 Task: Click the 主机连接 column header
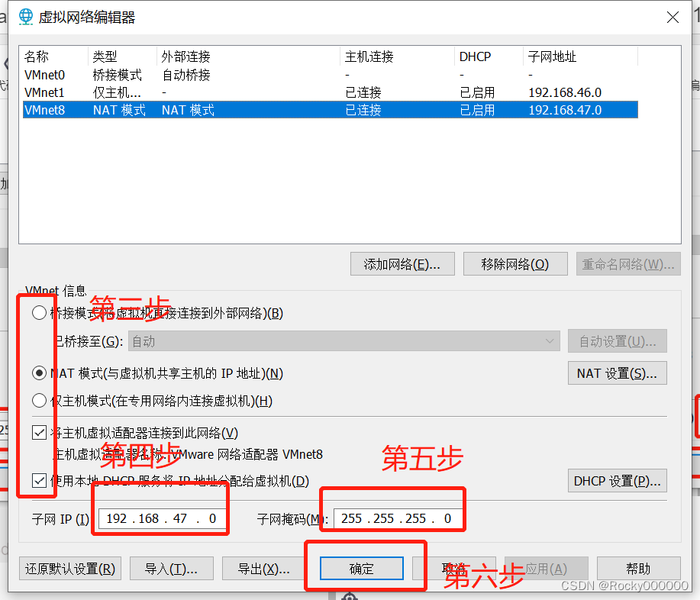click(397, 56)
